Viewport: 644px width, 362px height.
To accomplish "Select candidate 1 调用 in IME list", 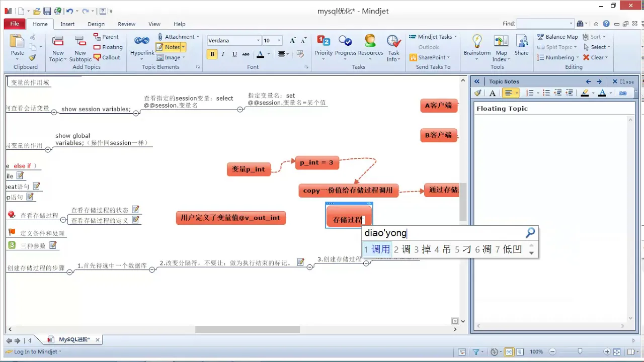I will click(x=377, y=249).
